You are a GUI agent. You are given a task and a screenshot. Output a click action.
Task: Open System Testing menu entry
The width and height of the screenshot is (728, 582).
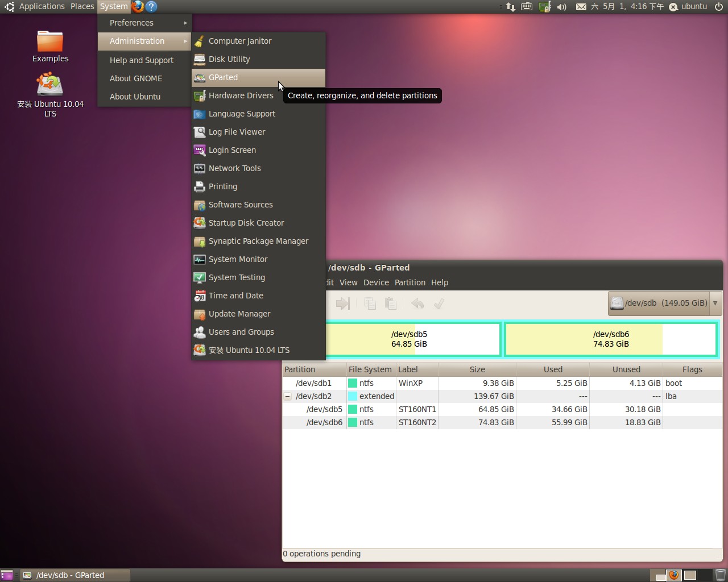coord(258,277)
